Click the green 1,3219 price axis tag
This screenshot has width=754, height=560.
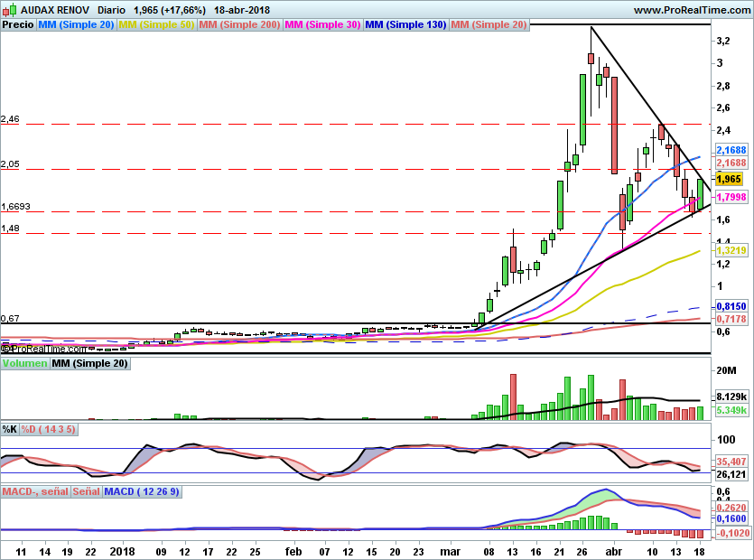click(x=731, y=250)
